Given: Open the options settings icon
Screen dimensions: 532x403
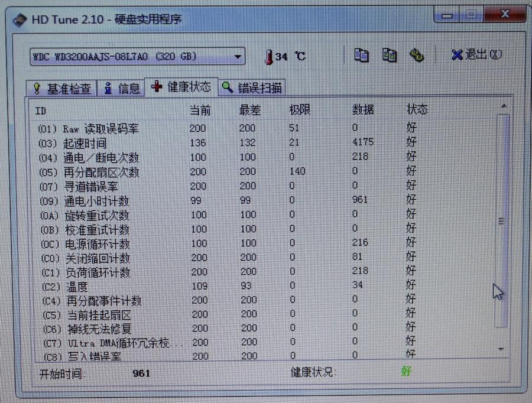Looking at the screenshot, I should [x=417, y=55].
